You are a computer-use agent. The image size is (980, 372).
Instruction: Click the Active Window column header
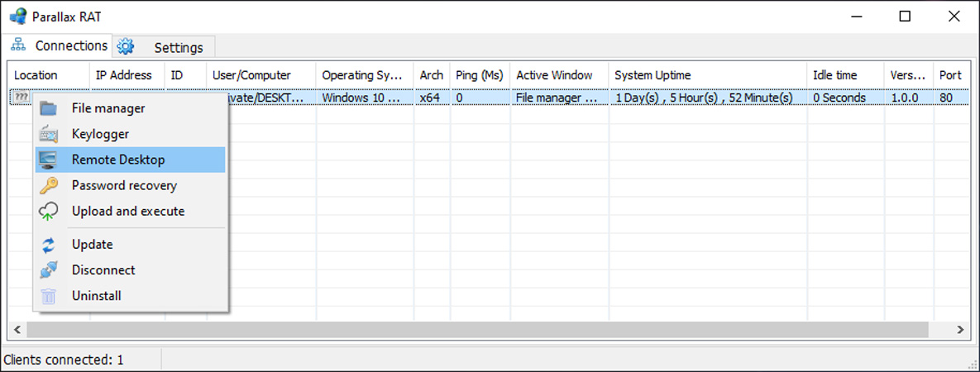(560, 75)
